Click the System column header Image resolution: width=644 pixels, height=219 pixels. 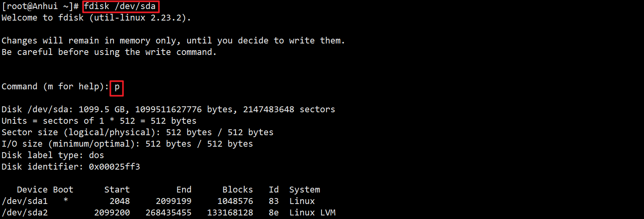304,190
